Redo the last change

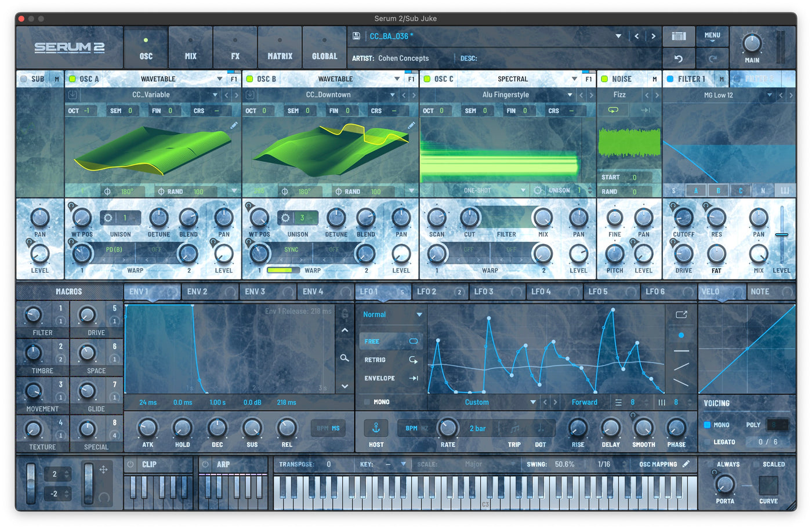tap(713, 58)
